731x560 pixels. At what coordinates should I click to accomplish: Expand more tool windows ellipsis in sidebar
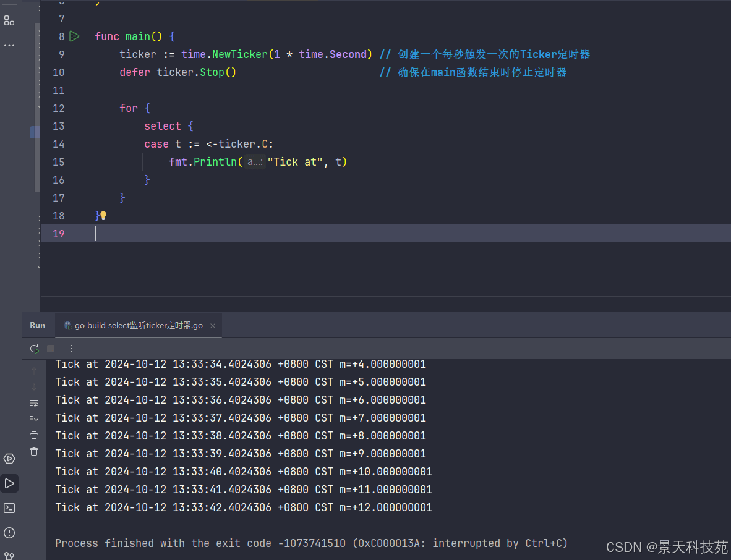9,45
